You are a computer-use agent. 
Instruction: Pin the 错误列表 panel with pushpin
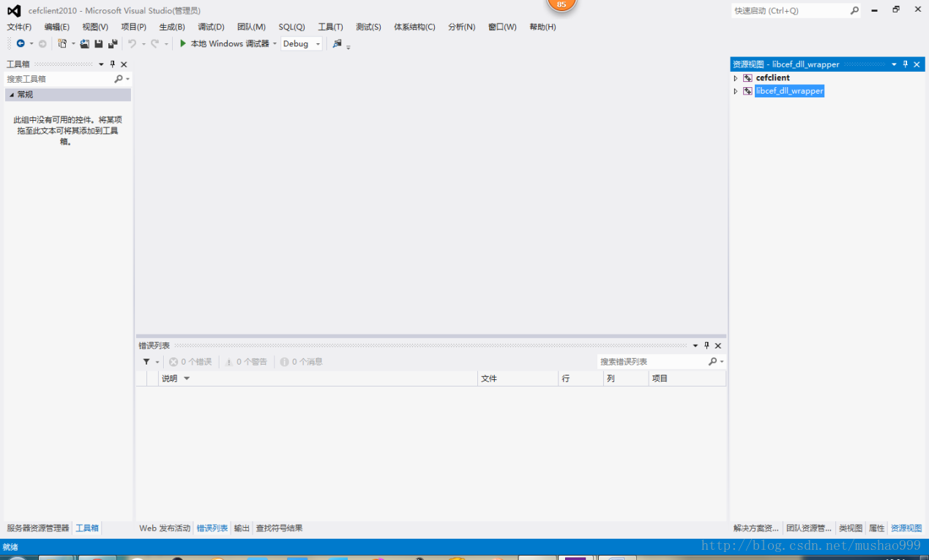(707, 346)
